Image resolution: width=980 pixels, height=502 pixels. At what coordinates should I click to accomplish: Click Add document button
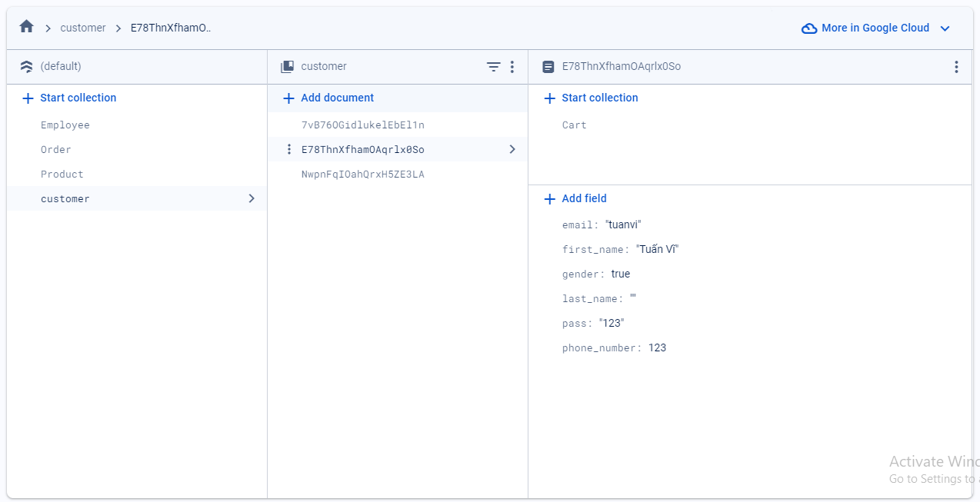[x=328, y=98]
